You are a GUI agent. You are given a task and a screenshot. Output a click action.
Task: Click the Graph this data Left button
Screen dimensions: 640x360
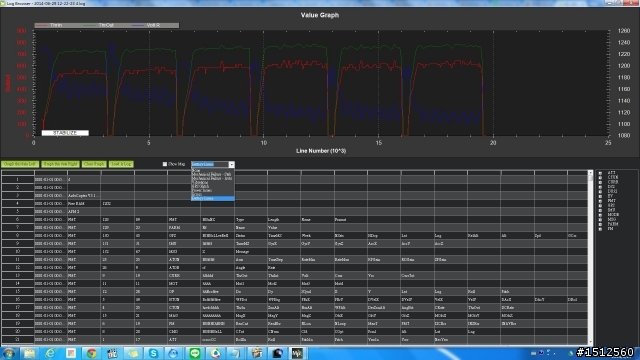coord(20,164)
